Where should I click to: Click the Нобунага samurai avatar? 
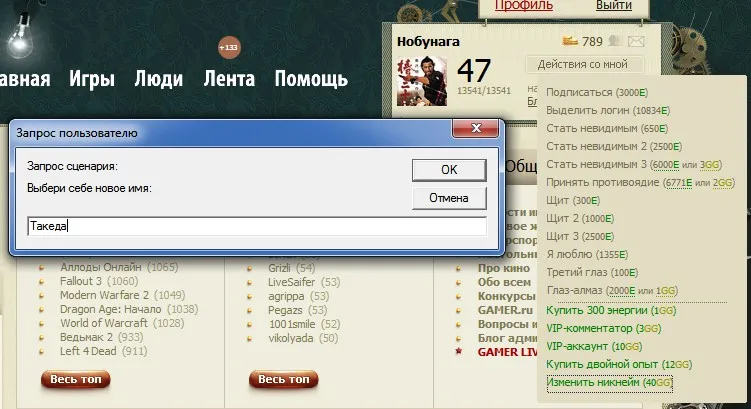click(x=421, y=81)
